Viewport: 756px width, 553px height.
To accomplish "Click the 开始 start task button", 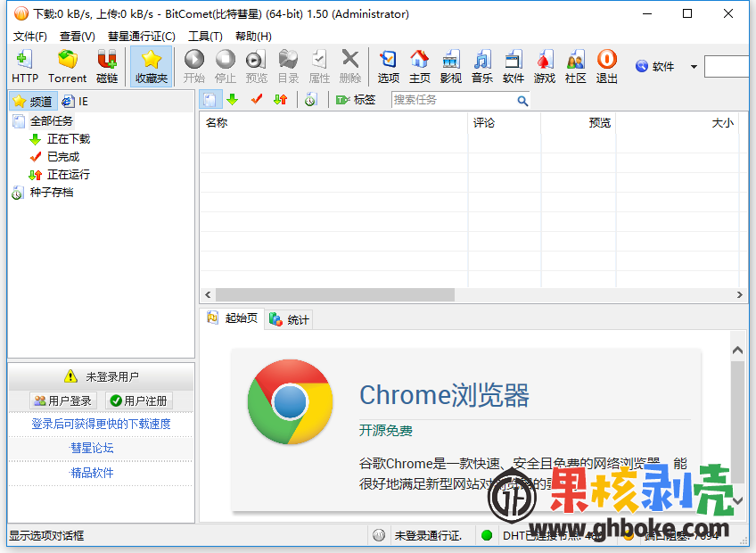I will coord(194,67).
